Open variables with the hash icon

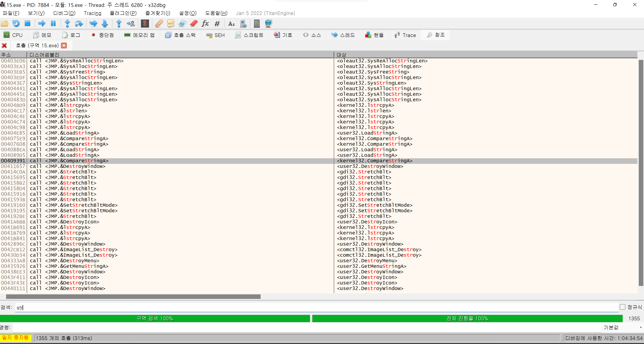[217, 24]
